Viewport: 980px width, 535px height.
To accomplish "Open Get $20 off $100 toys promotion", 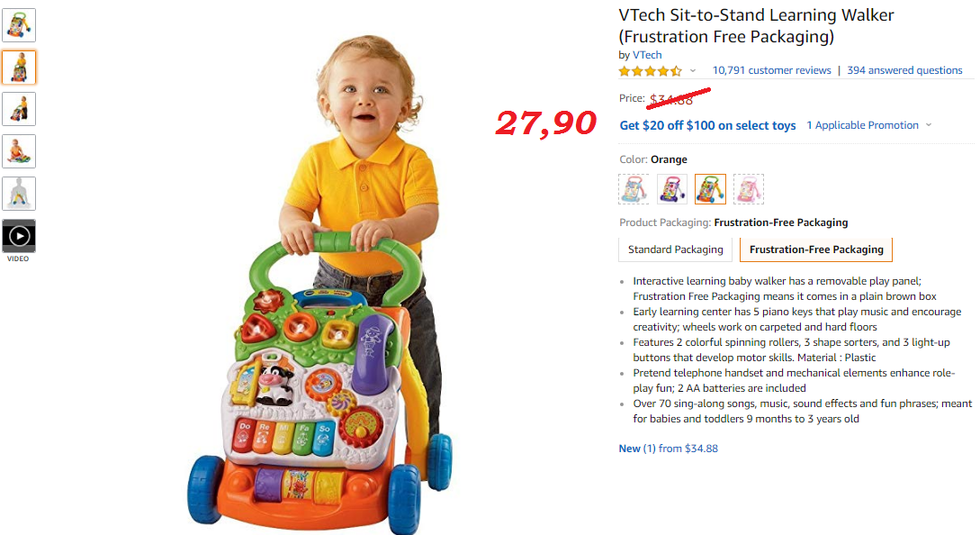I will [707, 125].
